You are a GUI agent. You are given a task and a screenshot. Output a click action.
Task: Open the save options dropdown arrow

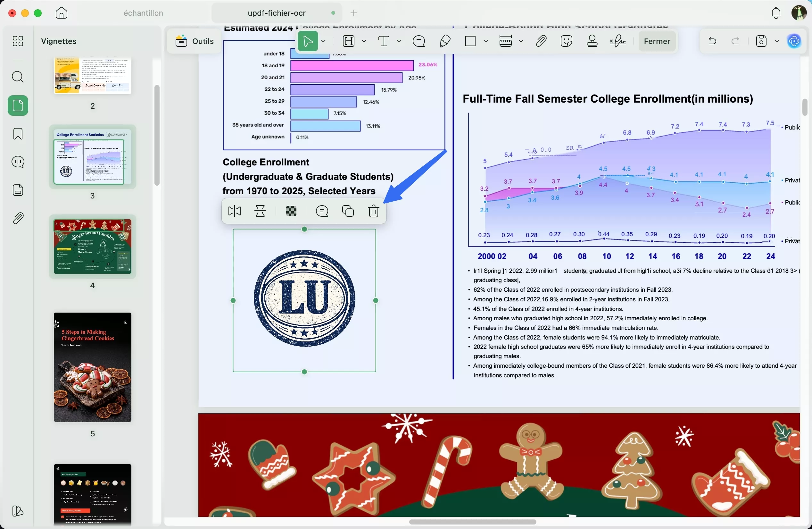coord(777,41)
